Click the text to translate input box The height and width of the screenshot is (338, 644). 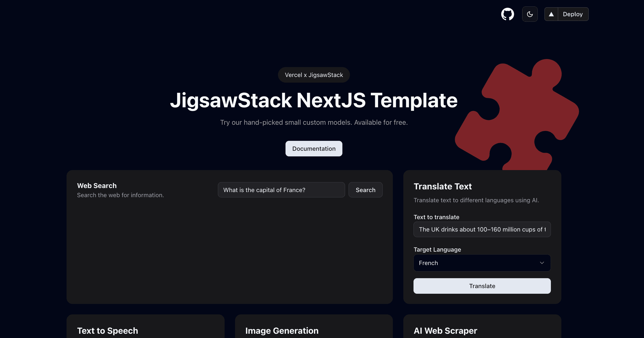[x=482, y=229]
